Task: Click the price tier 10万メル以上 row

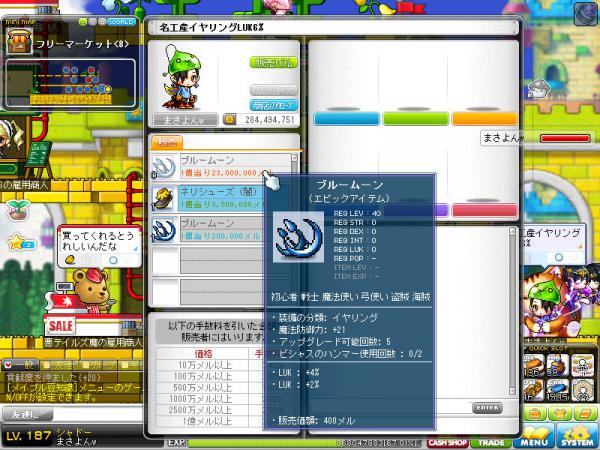Action: pos(204,365)
